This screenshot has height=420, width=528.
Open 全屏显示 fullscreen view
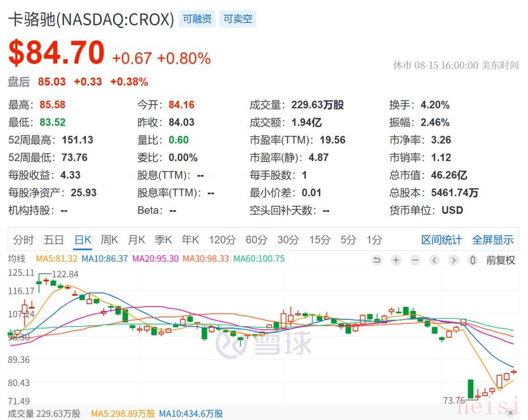pyautogui.click(x=492, y=240)
